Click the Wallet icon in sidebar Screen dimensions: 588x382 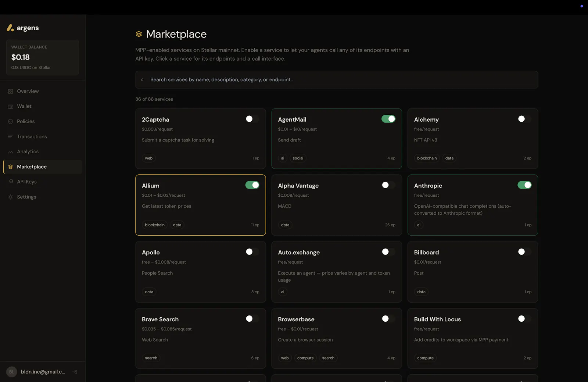[x=10, y=106]
